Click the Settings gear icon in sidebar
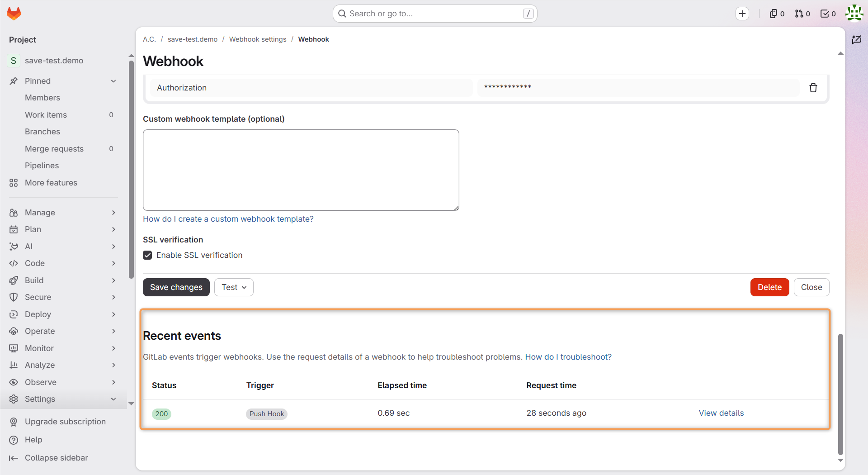This screenshot has width=868, height=475. (x=14, y=399)
